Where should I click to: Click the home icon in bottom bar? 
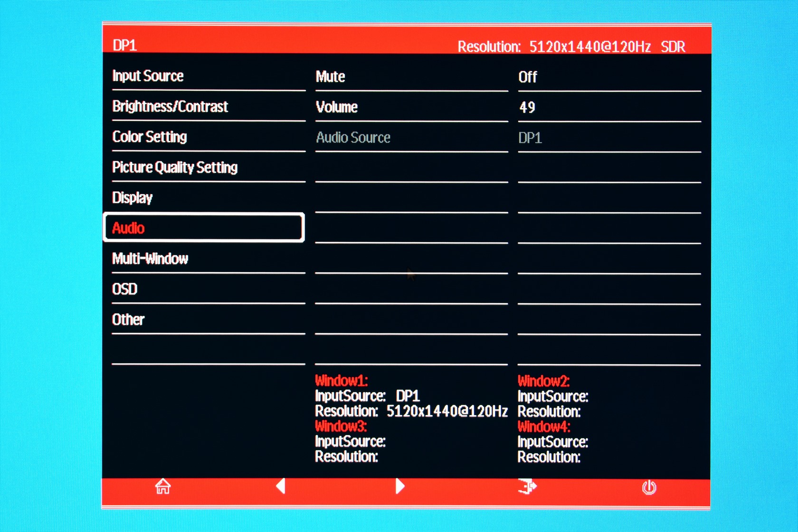pyautogui.click(x=163, y=486)
